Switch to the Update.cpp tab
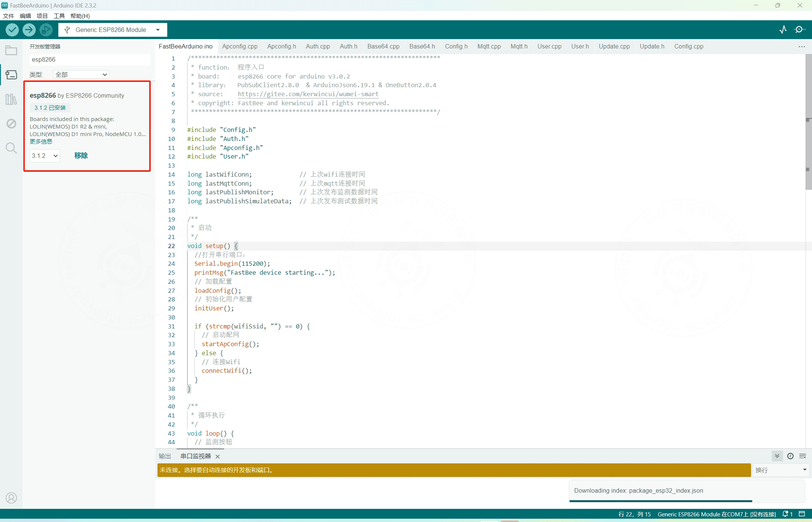Image resolution: width=812 pixels, height=522 pixels. (x=614, y=46)
